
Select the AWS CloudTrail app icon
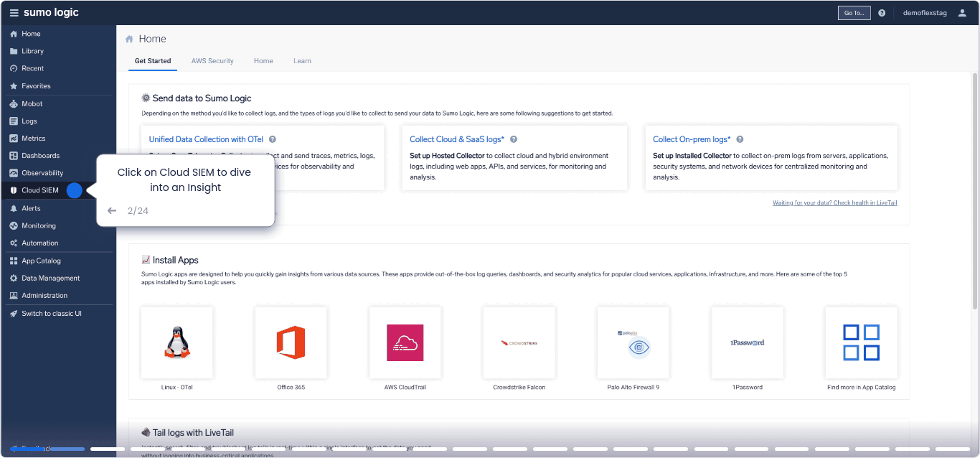coord(405,342)
